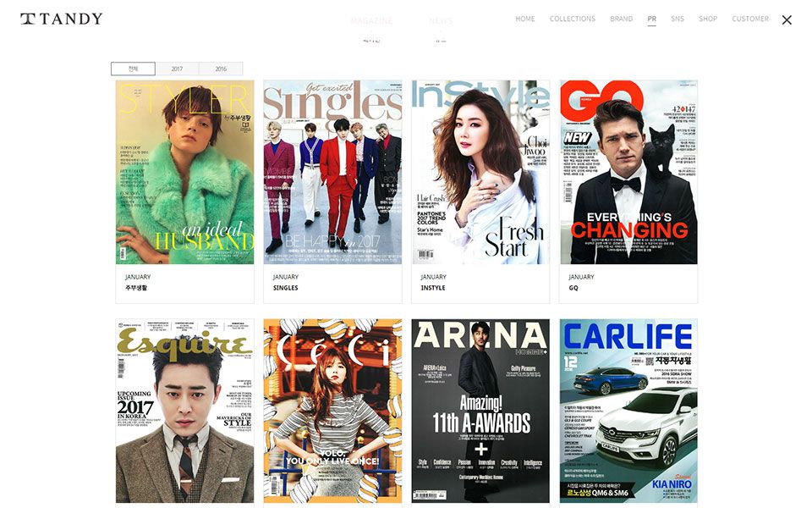
Task: Open the HOME menu item
Action: point(525,19)
